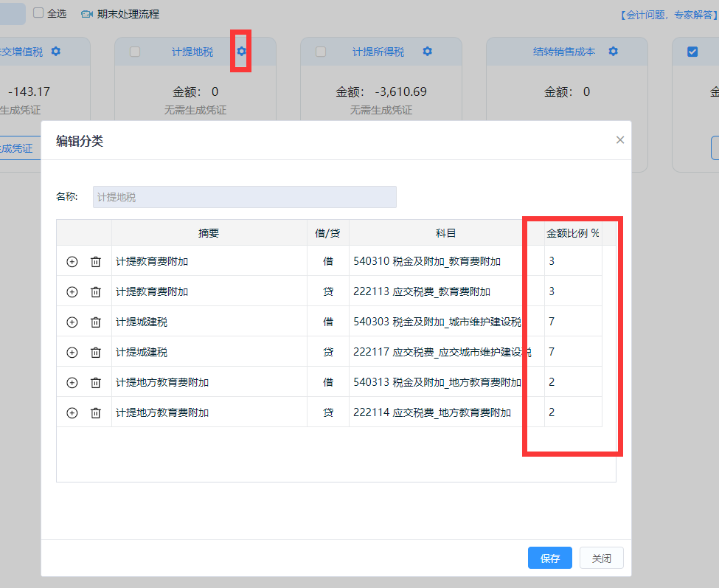Save the category with 保存 button
This screenshot has height=588, width=719.
(550, 558)
